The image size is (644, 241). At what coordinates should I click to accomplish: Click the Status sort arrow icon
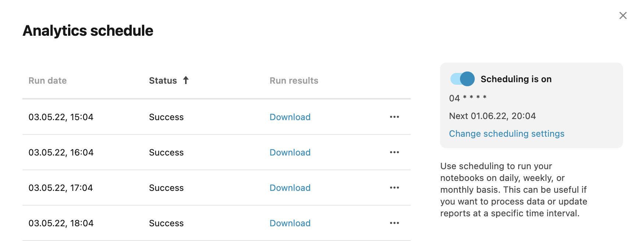pos(186,80)
